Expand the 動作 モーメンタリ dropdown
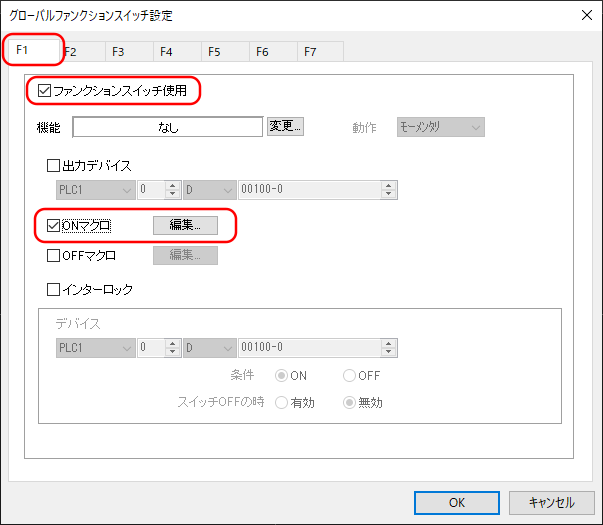 440,127
